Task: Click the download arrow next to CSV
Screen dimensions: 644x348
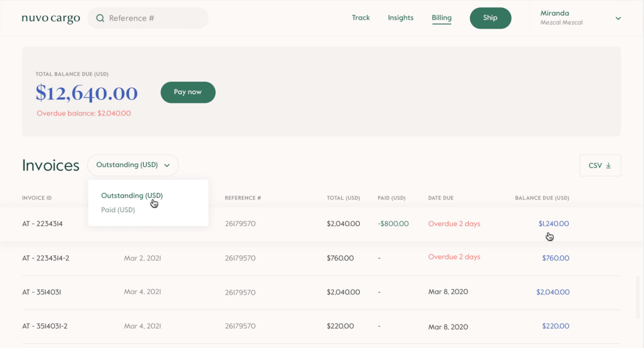Action: pos(609,165)
